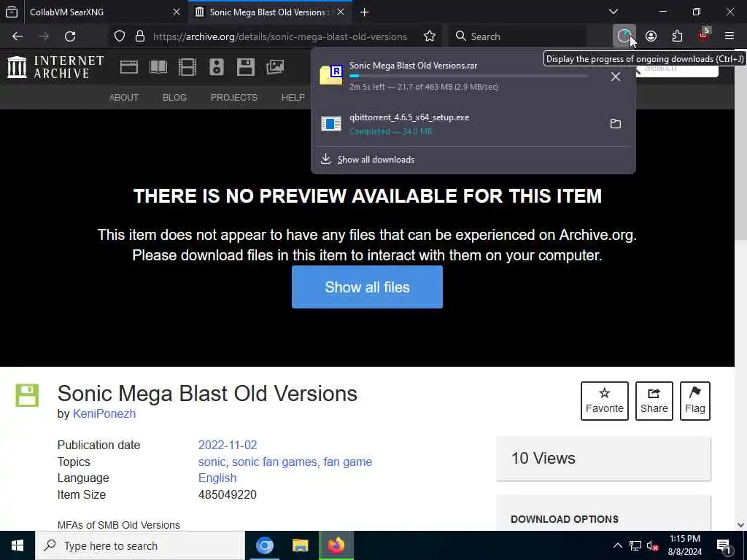Open the notifications action center
747x560 pixels.
click(x=724, y=545)
